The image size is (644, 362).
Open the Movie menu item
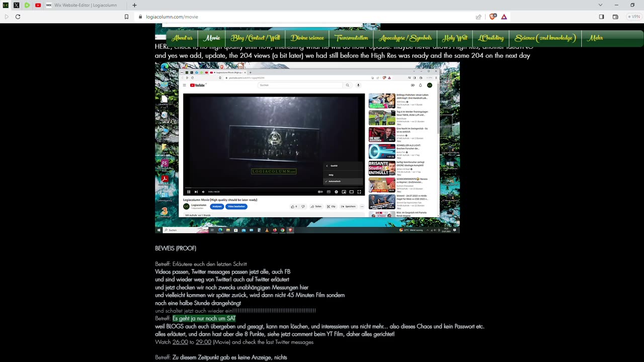pyautogui.click(x=212, y=38)
